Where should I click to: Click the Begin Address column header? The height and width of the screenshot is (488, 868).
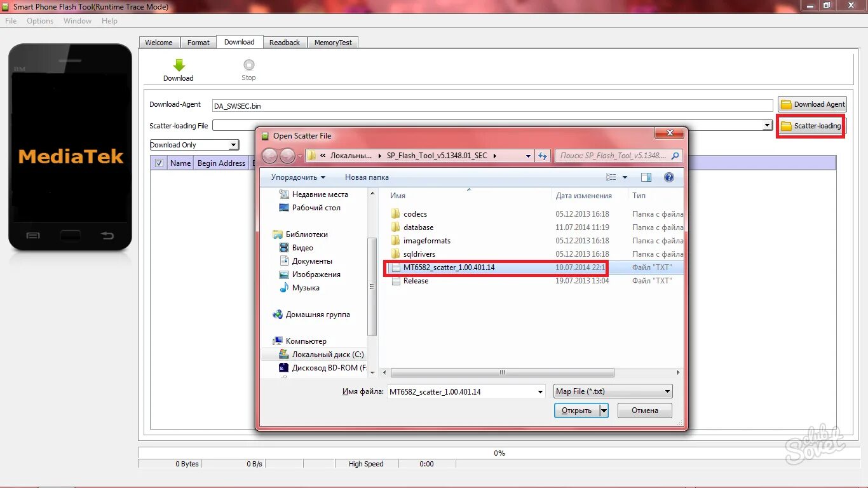(x=221, y=163)
